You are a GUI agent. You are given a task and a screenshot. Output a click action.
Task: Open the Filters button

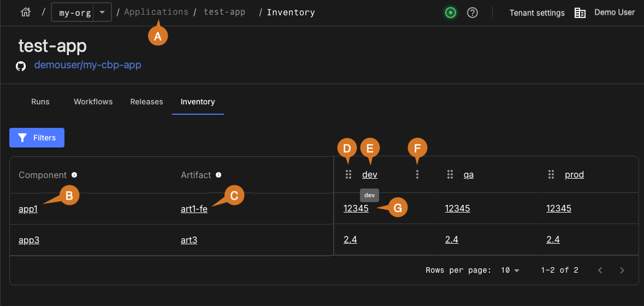click(37, 138)
